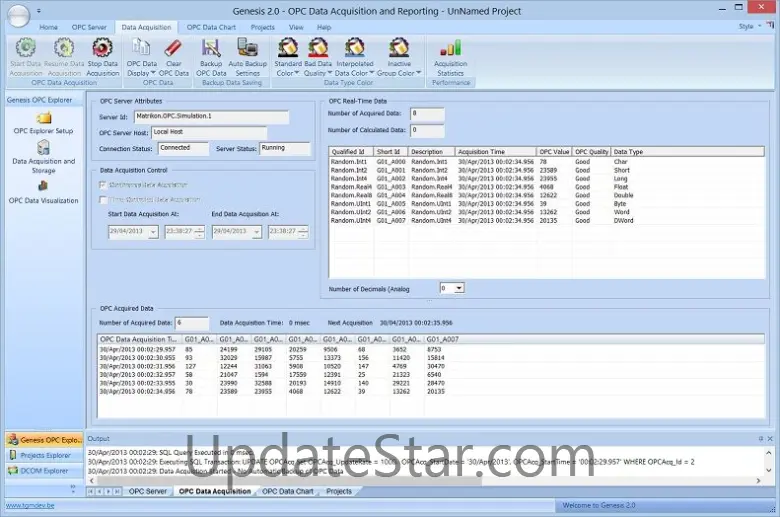Toggle Time Controlled Data Acquisition checkbox
780x517 pixels.
click(x=103, y=200)
